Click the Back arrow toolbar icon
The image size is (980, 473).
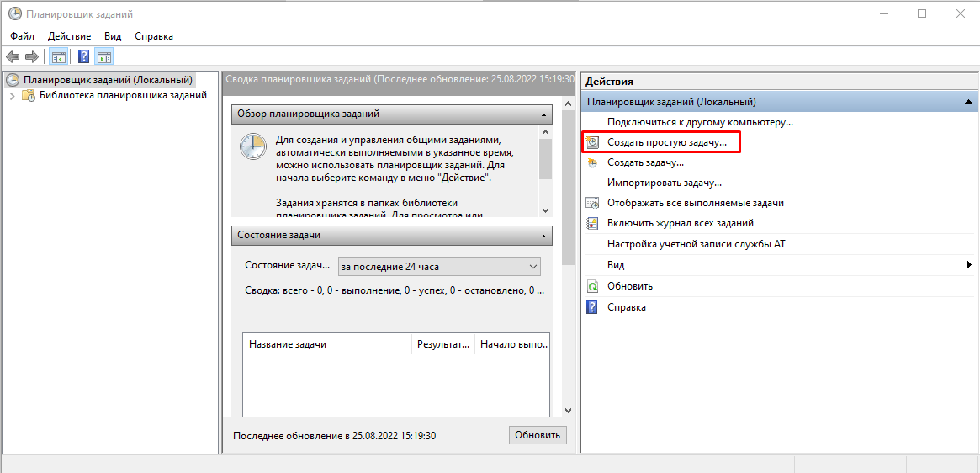coord(13,56)
